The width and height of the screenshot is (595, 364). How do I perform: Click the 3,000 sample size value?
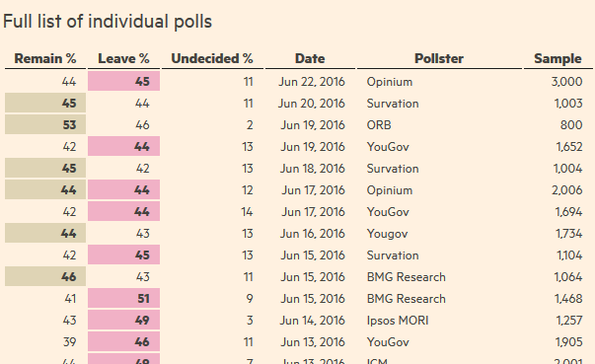(x=566, y=82)
